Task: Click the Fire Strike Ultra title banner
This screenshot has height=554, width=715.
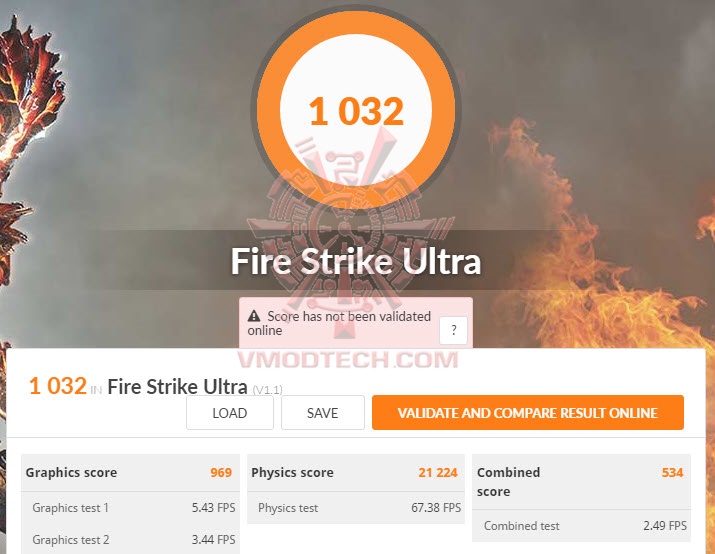Action: pyautogui.click(x=356, y=261)
